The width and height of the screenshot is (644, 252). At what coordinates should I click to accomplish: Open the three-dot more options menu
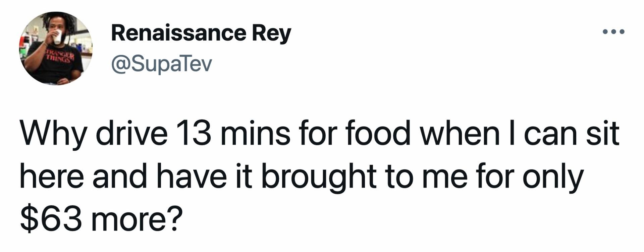pos(613,32)
